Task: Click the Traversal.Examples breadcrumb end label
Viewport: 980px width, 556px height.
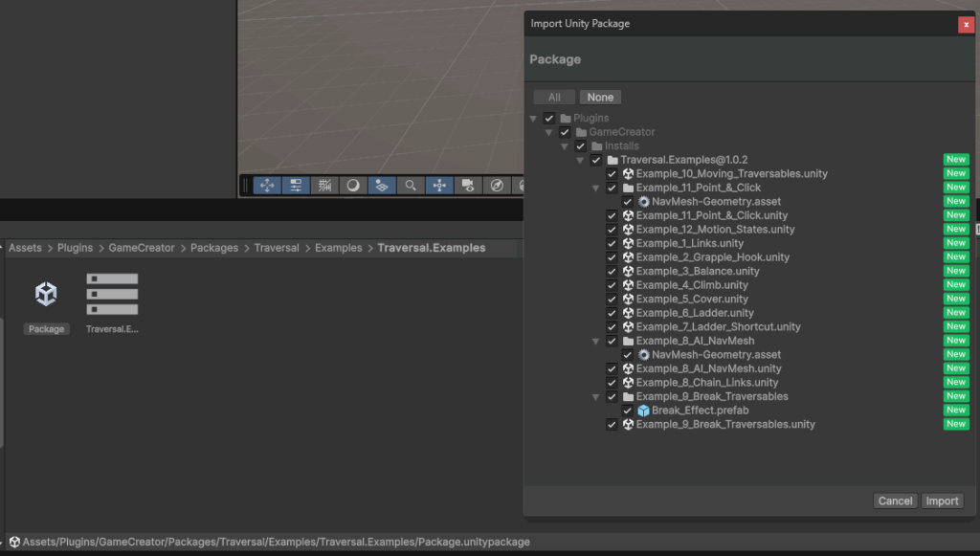Action: click(432, 248)
